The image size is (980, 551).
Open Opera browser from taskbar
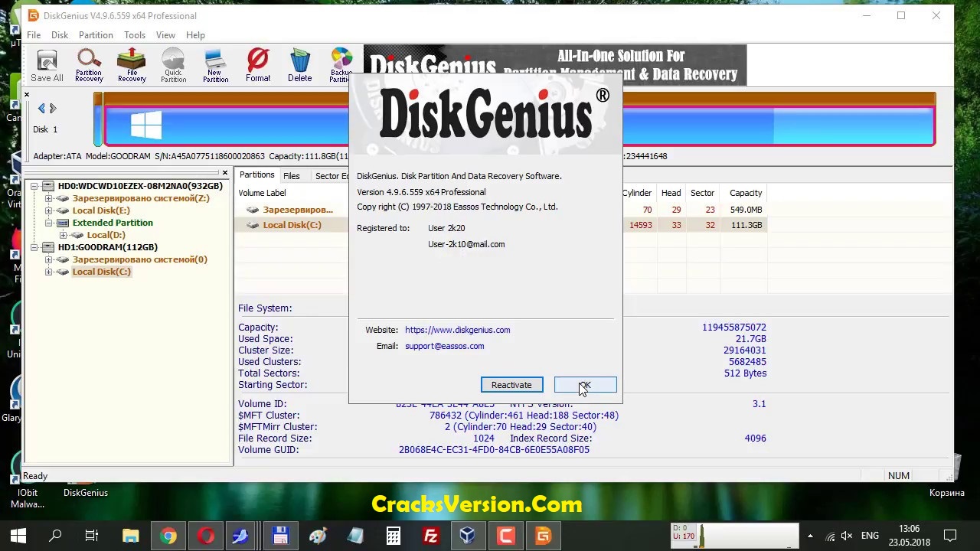(205, 536)
